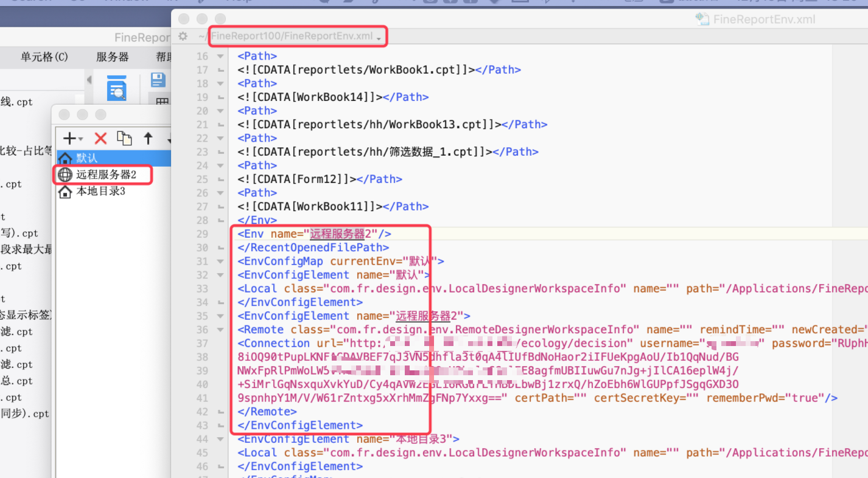Collapse the fold triangle at line 22
868x478 pixels.
(220, 138)
